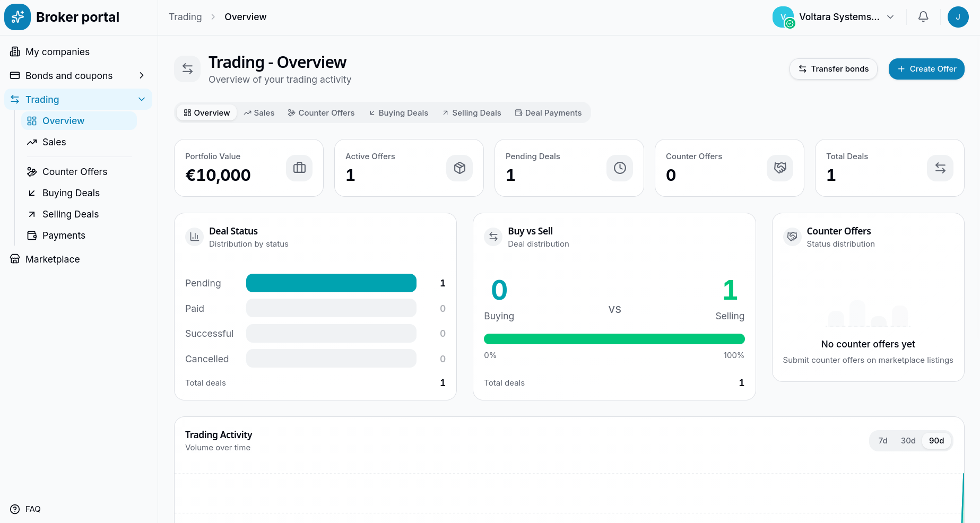Open the Selling Deals tab
This screenshot has height=523, width=980.
(472, 112)
